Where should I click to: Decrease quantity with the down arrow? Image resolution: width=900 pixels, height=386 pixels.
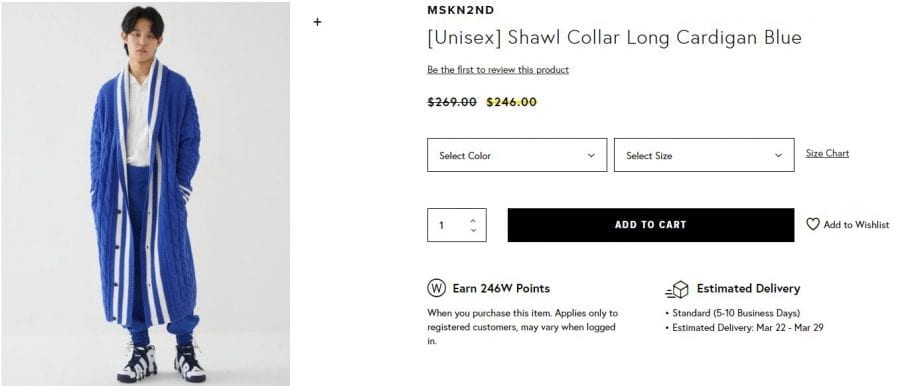(x=473, y=230)
